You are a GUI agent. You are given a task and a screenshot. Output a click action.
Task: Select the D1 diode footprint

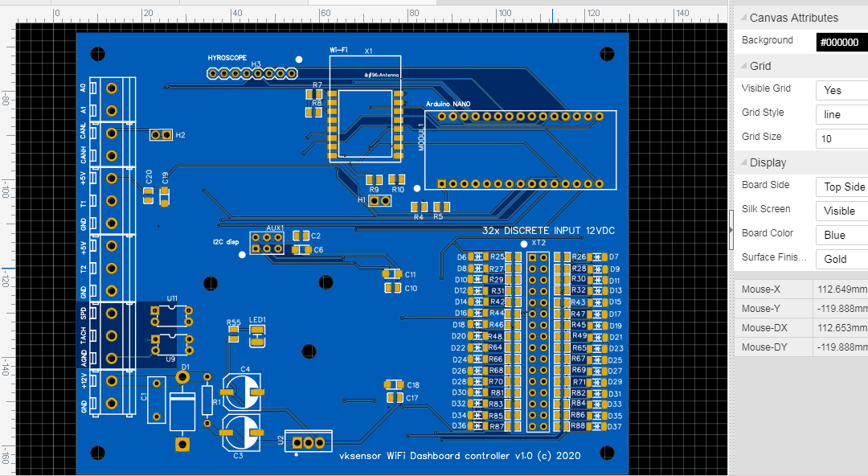[x=184, y=410]
